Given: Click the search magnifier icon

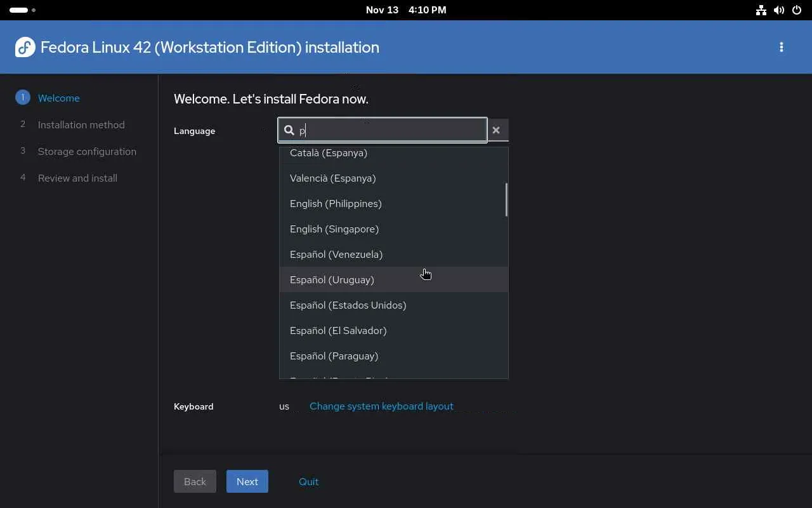Looking at the screenshot, I should point(289,130).
